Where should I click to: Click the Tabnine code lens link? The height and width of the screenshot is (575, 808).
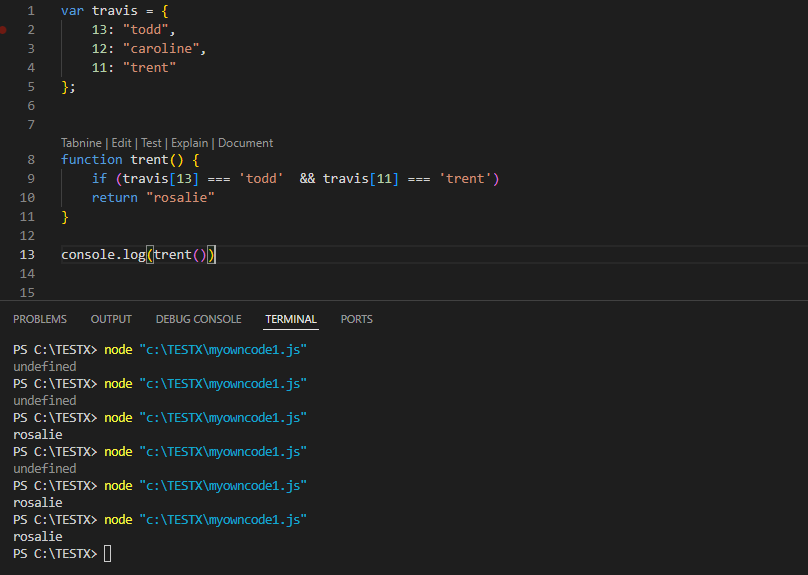[81, 143]
